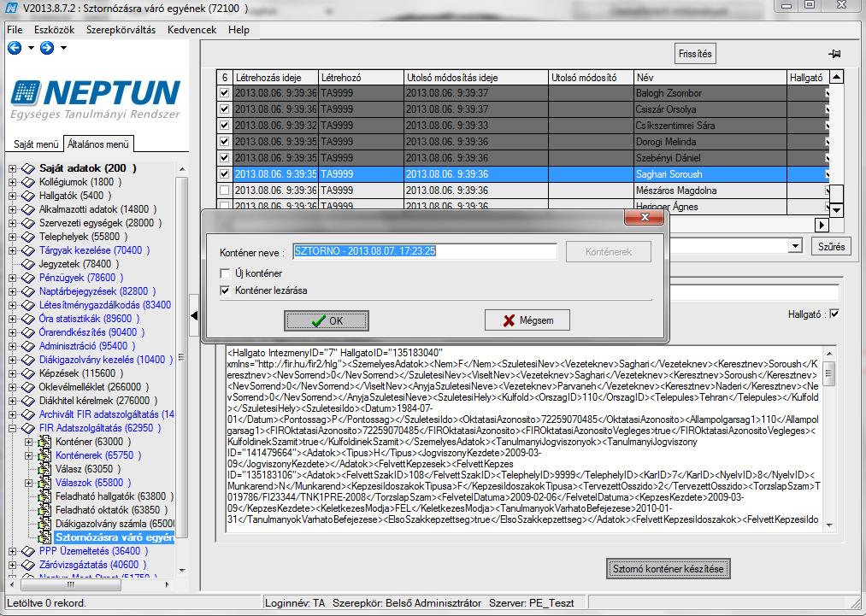Screen dimensions: 866x616
Task: Click the Telephelyek (55800) node icon
Action: click(x=28, y=237)
